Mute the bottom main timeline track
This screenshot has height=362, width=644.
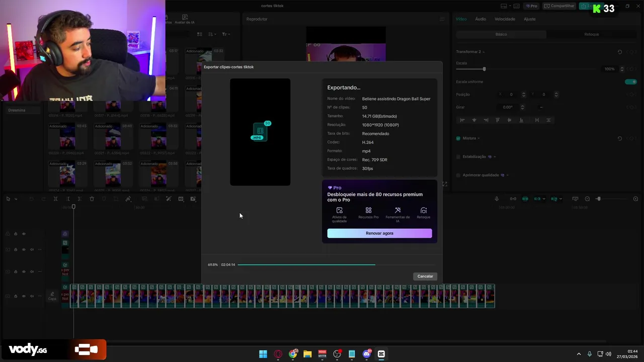(x=32, y=296)
